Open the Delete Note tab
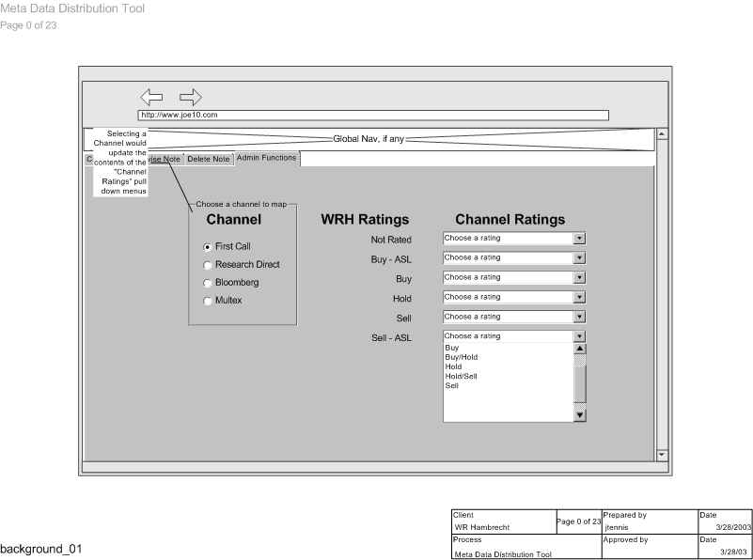 tap(208, 159)
